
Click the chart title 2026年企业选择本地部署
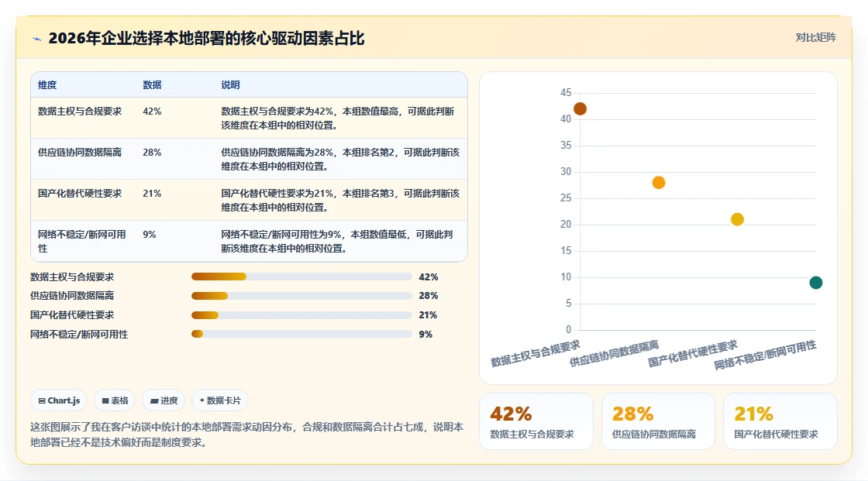coord(206,38)
